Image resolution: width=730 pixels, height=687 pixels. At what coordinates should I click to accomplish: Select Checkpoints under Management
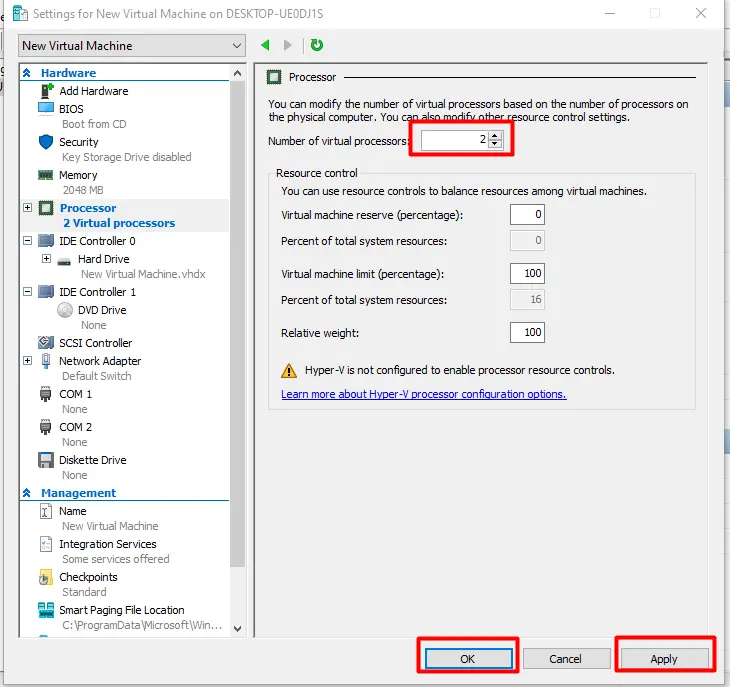click(x=88, y=577)
